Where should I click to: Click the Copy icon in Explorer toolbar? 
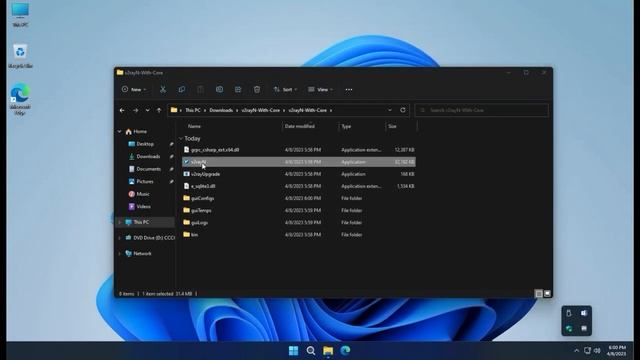(182, 89)
